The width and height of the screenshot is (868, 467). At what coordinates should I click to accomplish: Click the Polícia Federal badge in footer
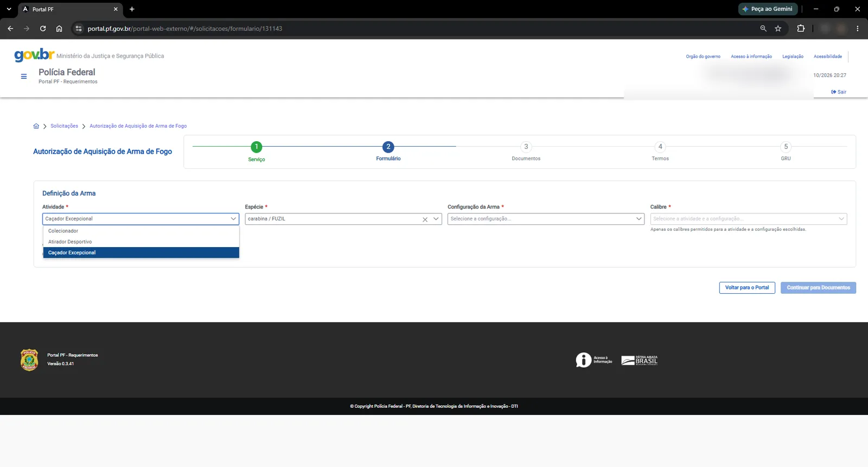pyautogui.click(x=29, y=359)
